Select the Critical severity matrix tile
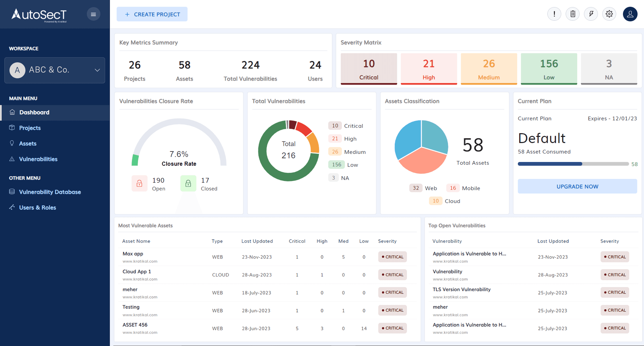644x346 pixels. pyautogui.click(x=369, y=69)
